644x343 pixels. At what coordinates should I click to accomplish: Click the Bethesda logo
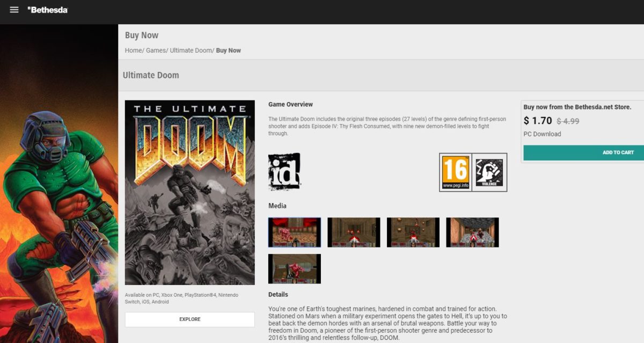pyautogui.click(x=46, y=9)
